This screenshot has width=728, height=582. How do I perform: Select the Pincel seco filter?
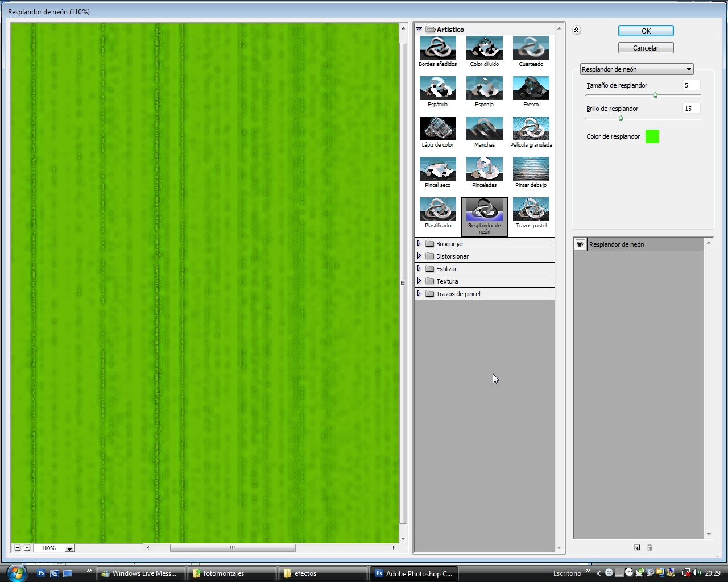point(437,169)
